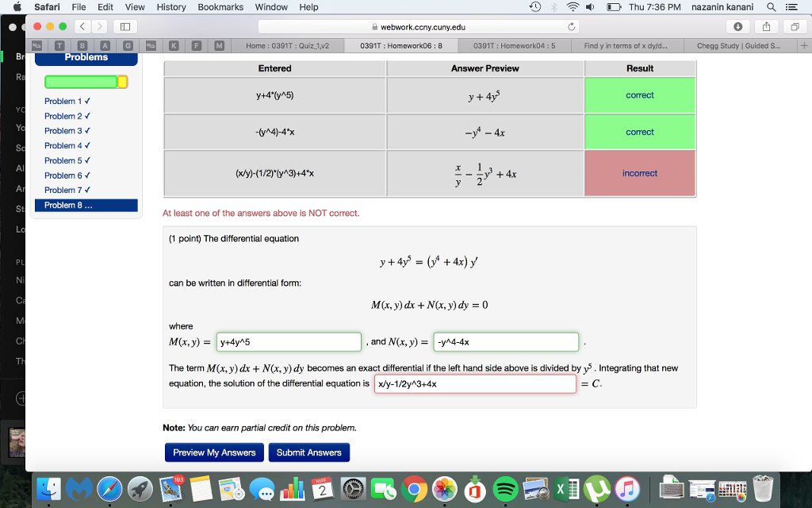Launch Google Chrome from the Dock
Screen dimensions: 812x508
click(413, 491)
